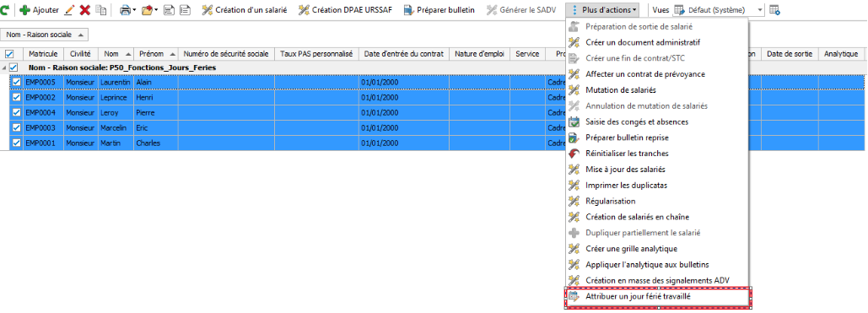The image size is (868, 313).
Task: Click Taux PAS personnalisé column header
Action: coord(316,54)
